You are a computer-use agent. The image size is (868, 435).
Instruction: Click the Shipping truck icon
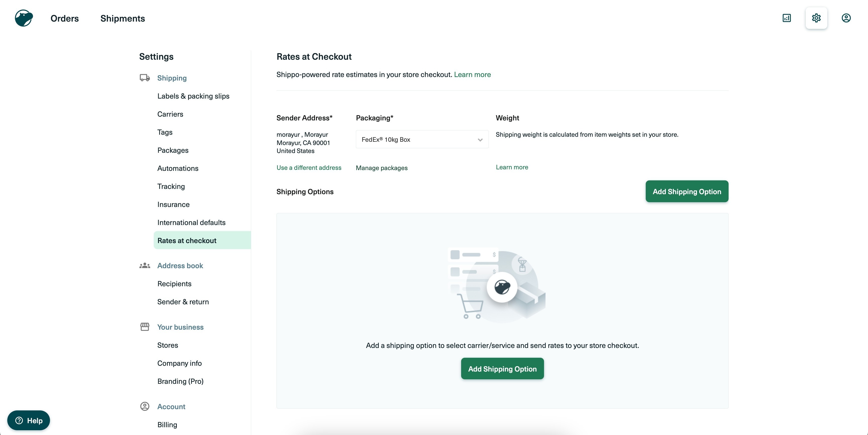coord(145,78)
